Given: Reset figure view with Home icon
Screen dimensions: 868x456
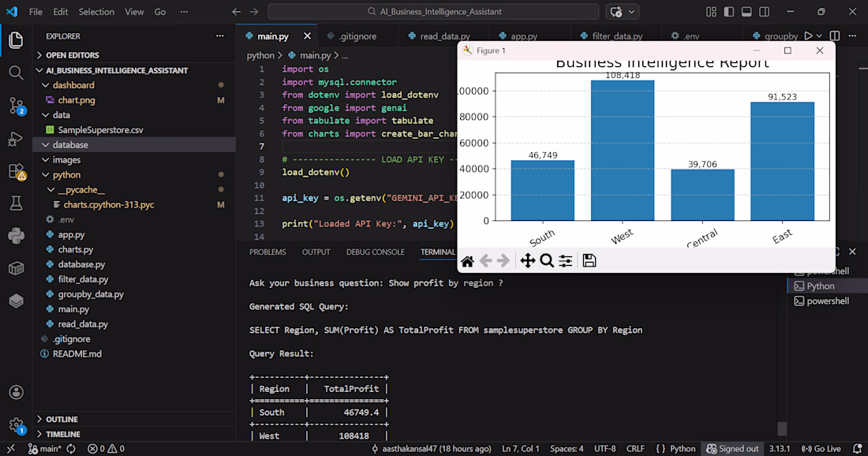Looking at the screenshot, I should pyautogui.click(x=467, y=261).
